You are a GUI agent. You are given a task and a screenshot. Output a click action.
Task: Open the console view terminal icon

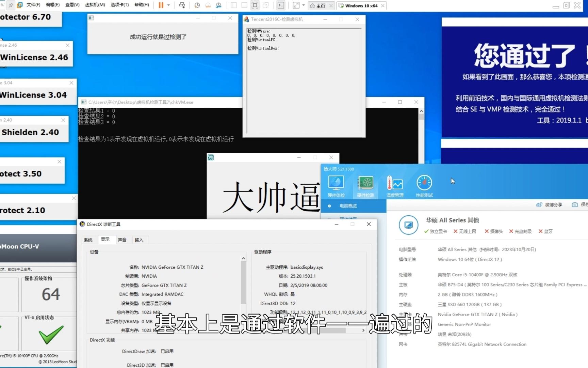coord(281,5)
